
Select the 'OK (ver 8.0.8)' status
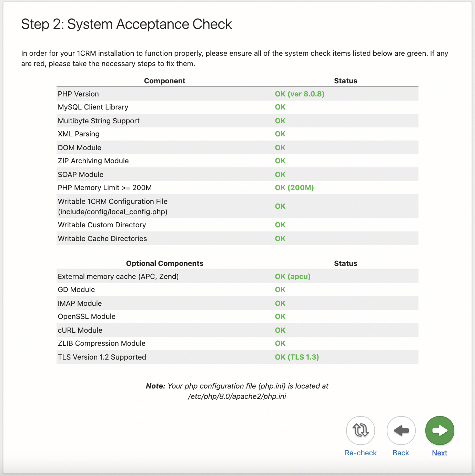coord(300,94)
